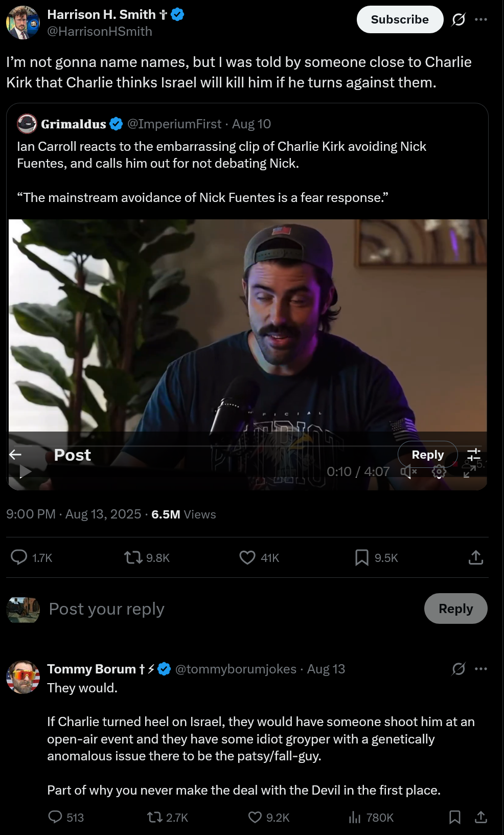Play the quoted video

(25, 471)
